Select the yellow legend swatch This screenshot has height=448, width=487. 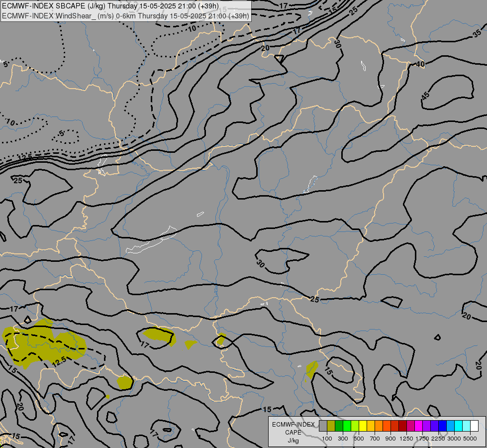(363, 426)
